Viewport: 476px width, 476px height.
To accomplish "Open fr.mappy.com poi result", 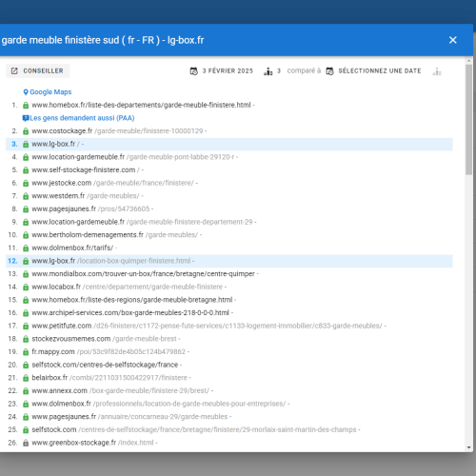I will [109, 352].
